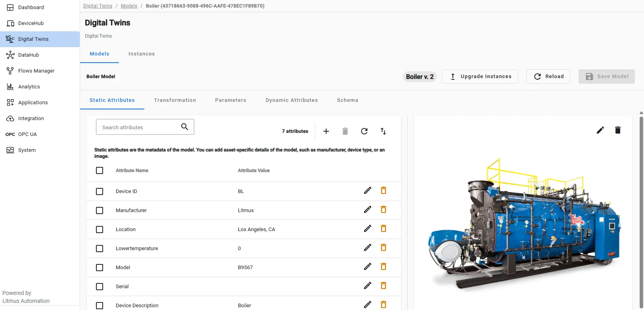The height and width of the screenshot is (310, 644).
Task: Click the Boiler v. 2 version badge
Action: click(420, 77)
